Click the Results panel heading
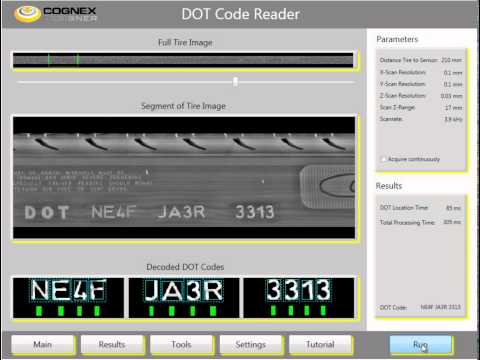Screen dimensions: 480x360 [389, 186]
